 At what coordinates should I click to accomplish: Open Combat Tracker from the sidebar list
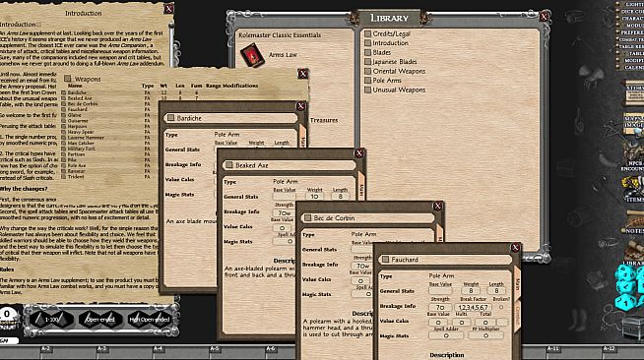[x=631, y=39]
